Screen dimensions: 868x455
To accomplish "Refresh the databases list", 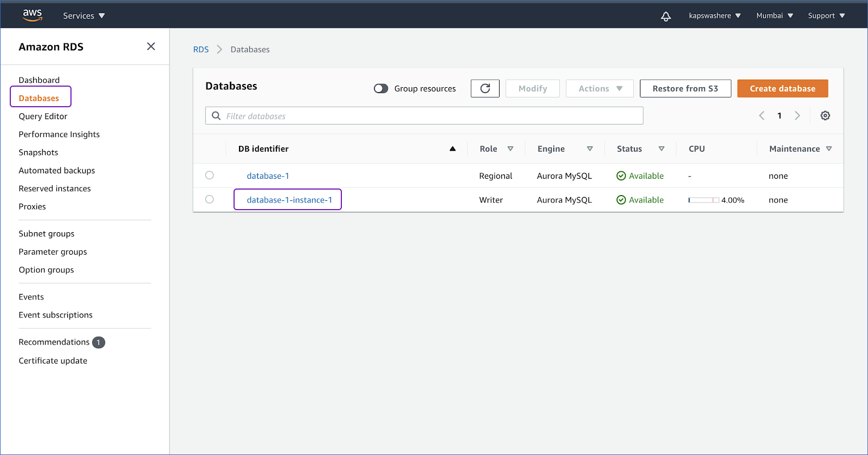I will pyautogui.click(x=485, y=88).
